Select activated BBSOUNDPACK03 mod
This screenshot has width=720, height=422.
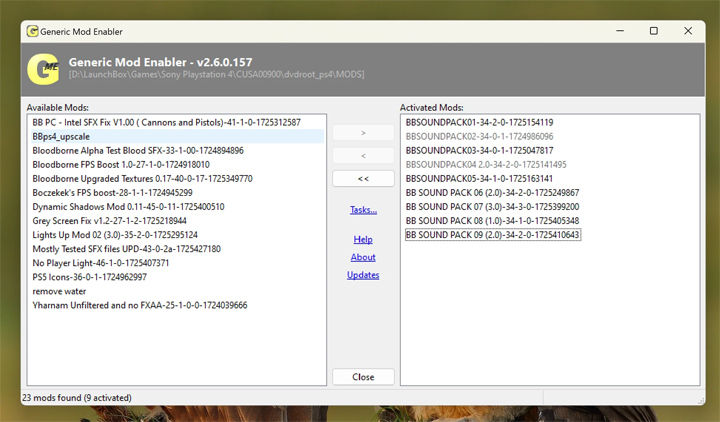tap(479, 151)
